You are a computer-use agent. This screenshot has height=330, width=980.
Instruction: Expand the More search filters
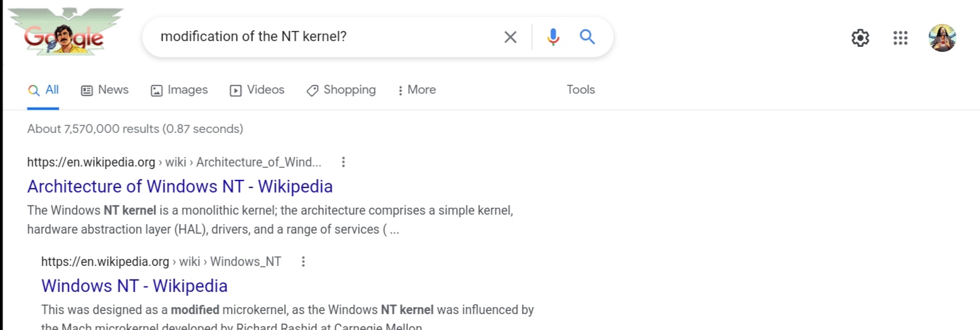416,90
